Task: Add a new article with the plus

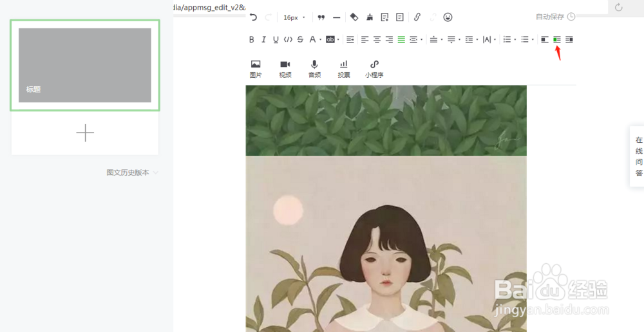Action: tap(85, 133)
